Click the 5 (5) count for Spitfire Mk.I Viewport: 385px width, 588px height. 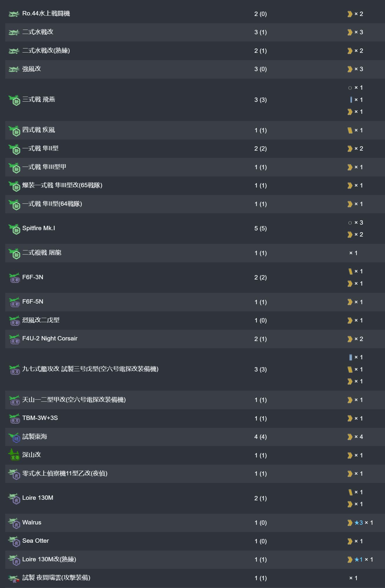[261, 228]
